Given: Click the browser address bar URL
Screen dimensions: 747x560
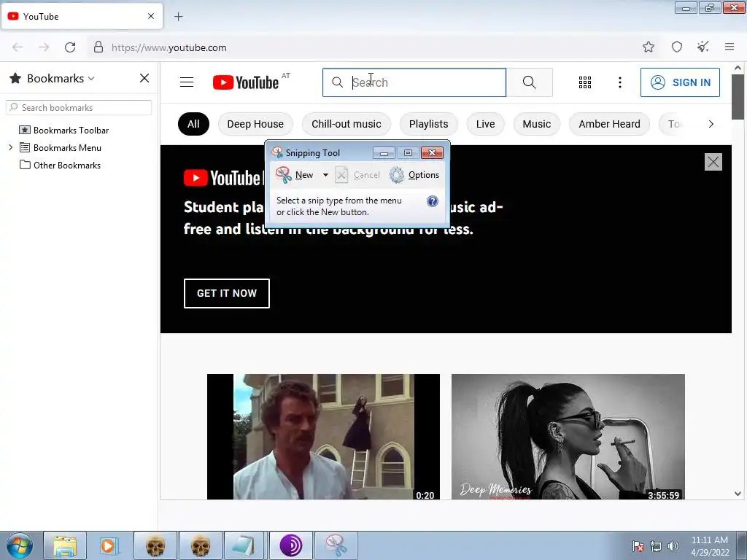Looking at the screenshot, I should (169, 47).
